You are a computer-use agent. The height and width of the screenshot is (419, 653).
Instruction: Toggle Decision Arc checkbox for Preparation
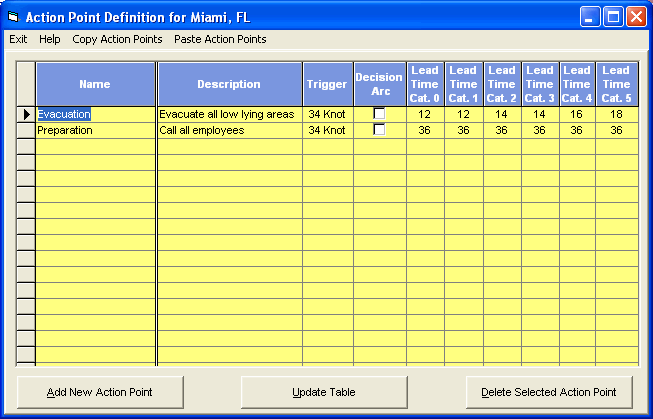pyautogui.click(x=379, y=130)
